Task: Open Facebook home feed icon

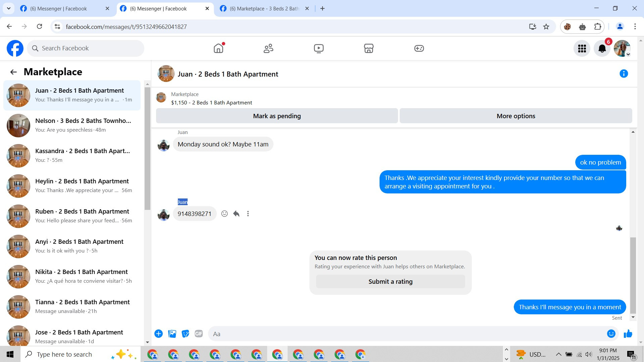Action: 218,48
